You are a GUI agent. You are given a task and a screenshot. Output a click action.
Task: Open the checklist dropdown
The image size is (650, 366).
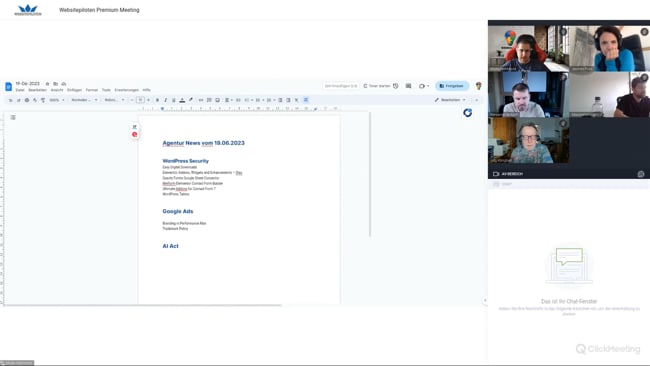click(x=248, y=100)
